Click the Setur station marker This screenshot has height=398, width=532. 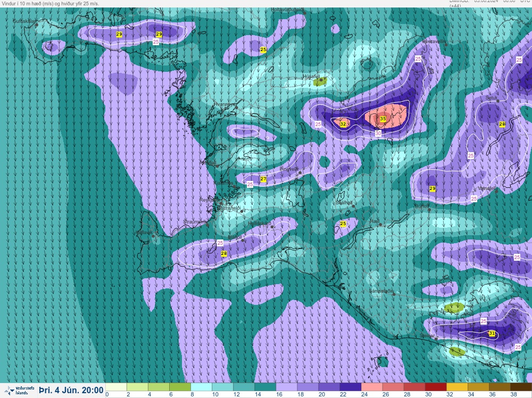click(x=497, y=101)
